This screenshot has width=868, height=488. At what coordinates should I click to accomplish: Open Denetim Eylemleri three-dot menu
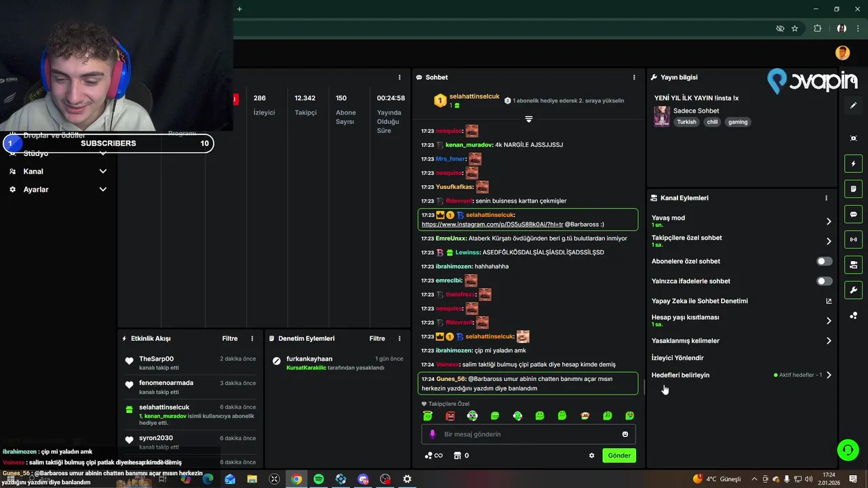399,338
